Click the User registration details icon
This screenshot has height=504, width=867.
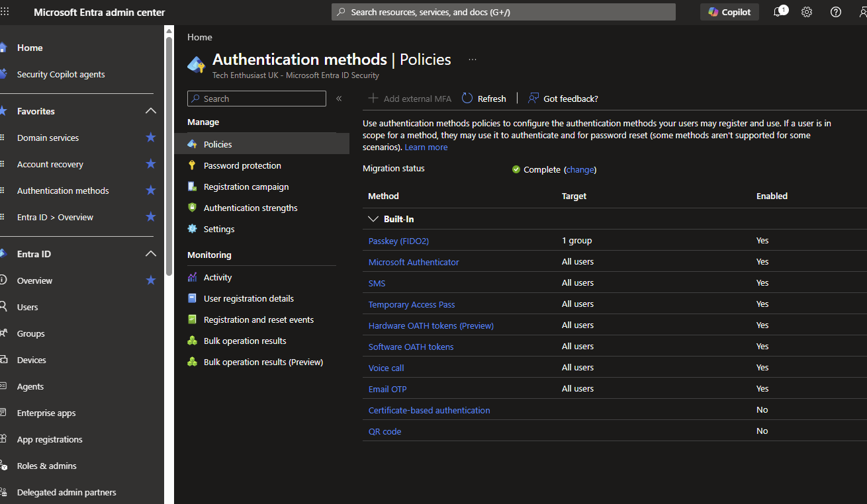(x=193, y=298)
